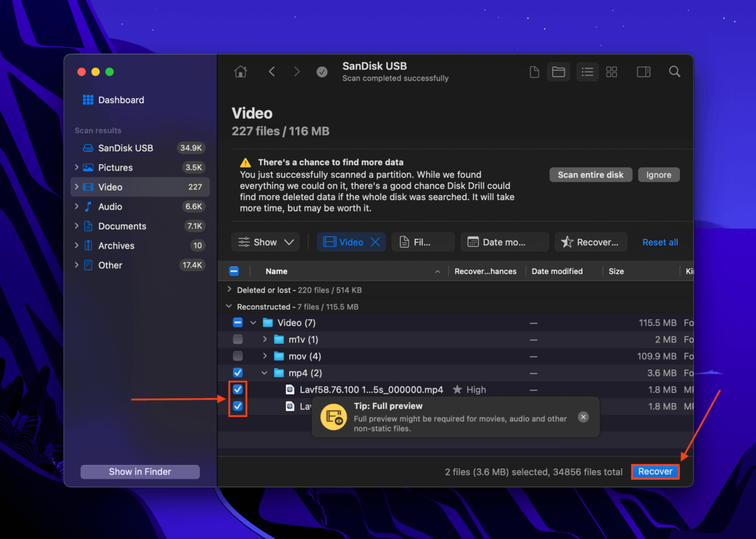Click Scan entire disk button

(590, 175)
